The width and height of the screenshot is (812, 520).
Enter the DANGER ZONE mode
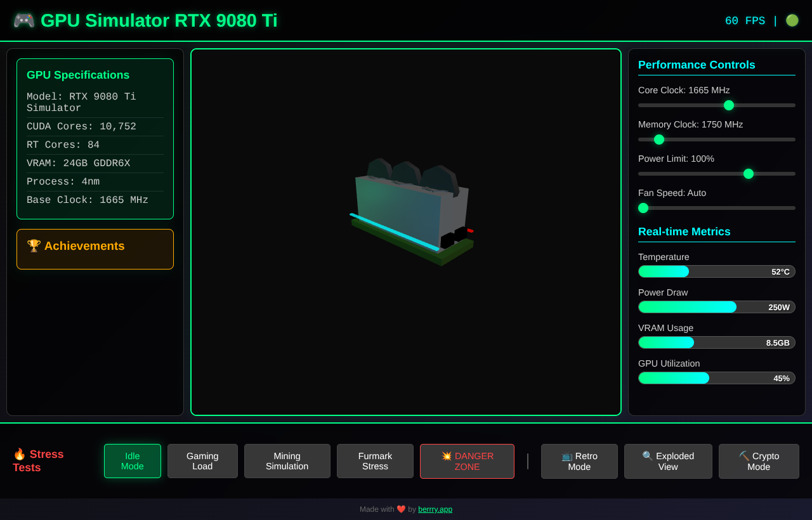point(467,461)
